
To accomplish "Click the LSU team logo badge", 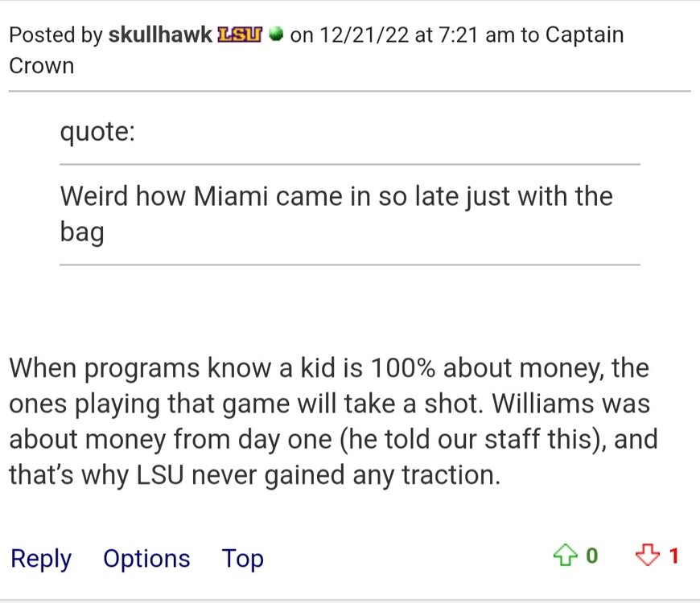I will (x=240, y=35).
